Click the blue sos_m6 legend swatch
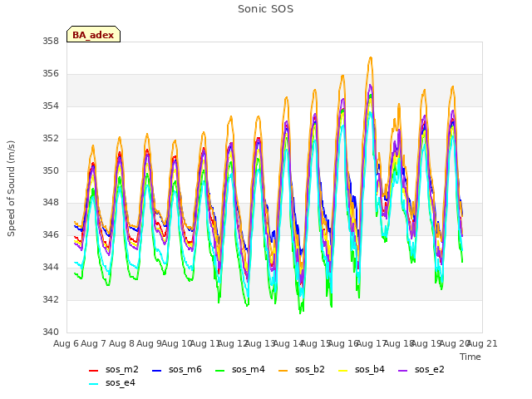The image size is (532, 399). (156, 371)
